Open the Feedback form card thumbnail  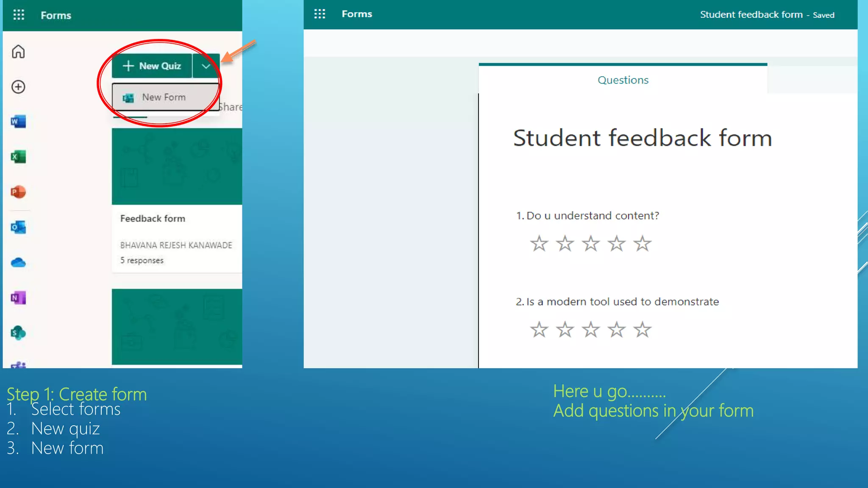(x=177, y=166)
